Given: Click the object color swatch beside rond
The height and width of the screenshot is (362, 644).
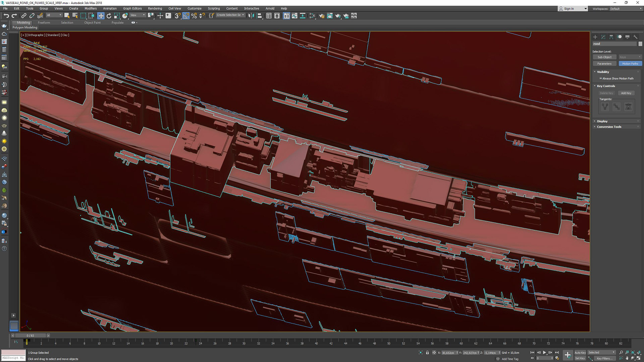Looking at the screenshot, I should [640, 44].
